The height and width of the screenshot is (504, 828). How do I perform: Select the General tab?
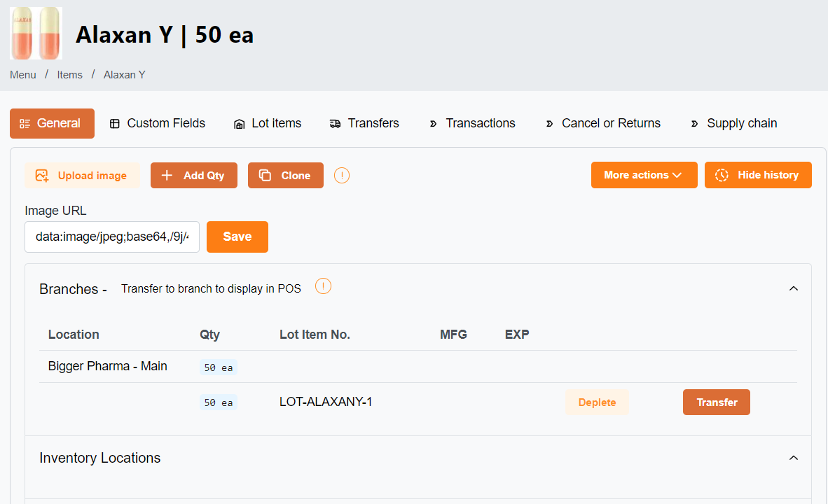click(x=53, y=123)
